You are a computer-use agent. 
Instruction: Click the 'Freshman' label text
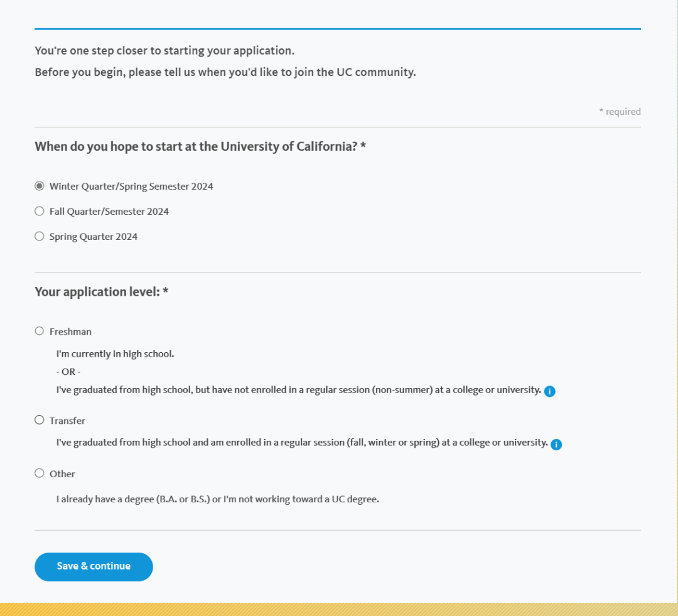point(70,332)
